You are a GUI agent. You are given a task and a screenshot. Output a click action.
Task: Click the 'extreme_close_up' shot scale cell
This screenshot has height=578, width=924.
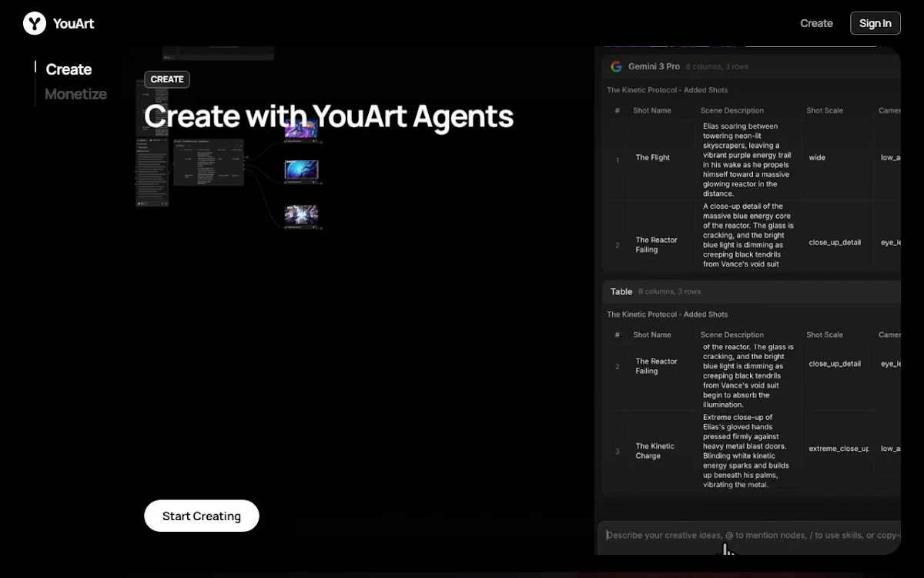[839, 449]
